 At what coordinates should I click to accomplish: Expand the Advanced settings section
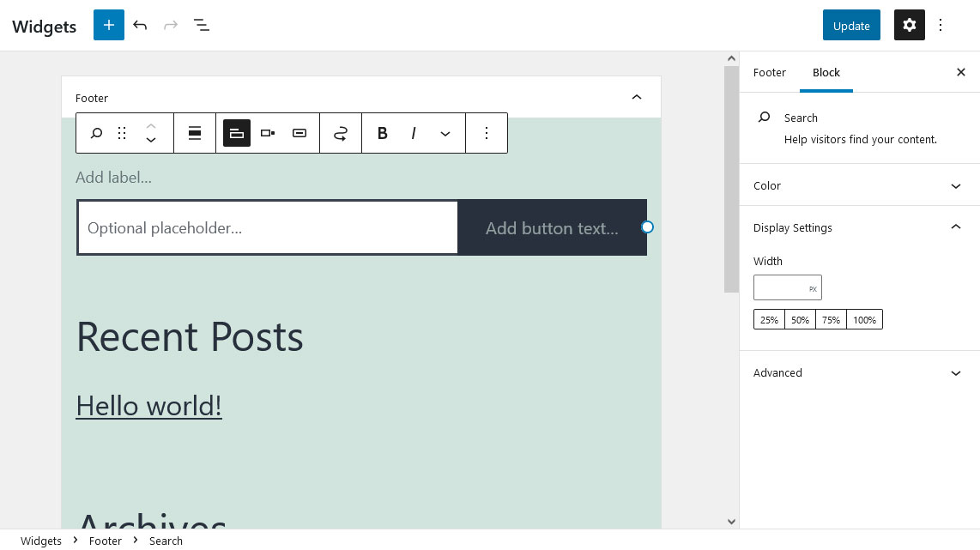[858, 372]
